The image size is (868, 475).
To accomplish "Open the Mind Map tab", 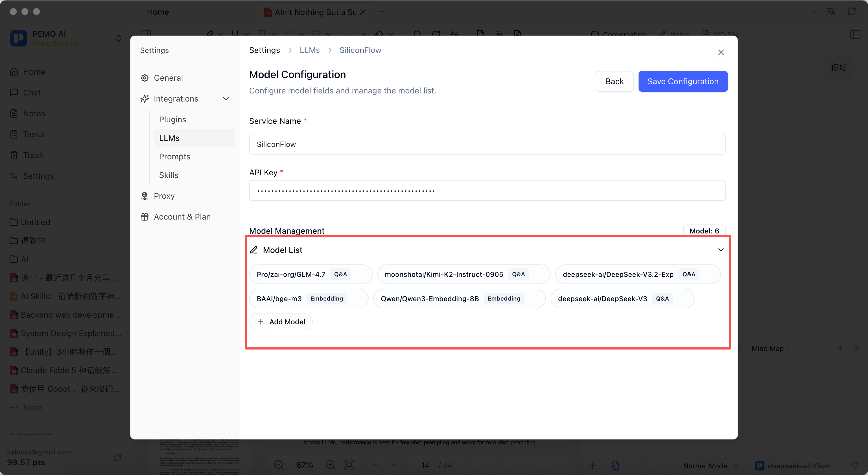I will [767, 348].
